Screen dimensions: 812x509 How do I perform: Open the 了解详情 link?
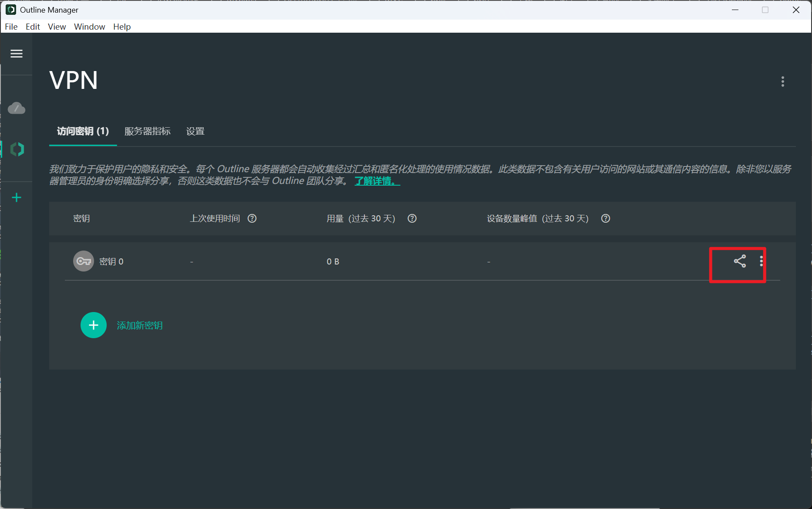coord(377,181)
